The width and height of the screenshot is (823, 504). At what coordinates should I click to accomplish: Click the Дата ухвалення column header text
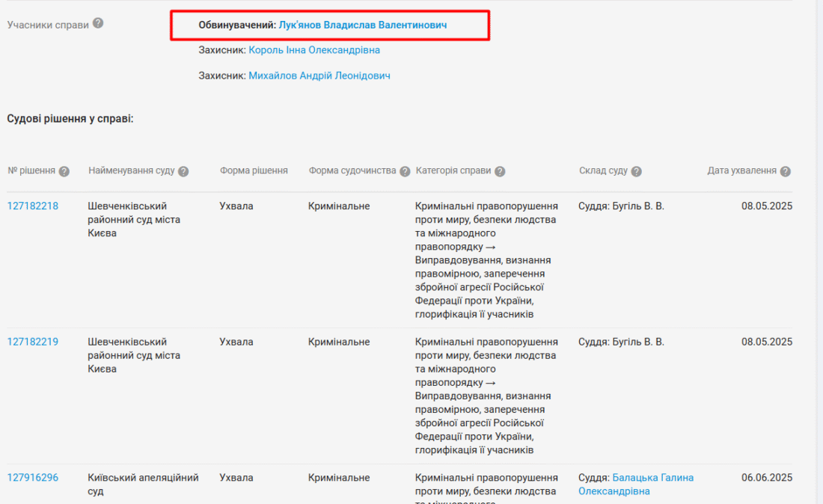pos(742,170)
